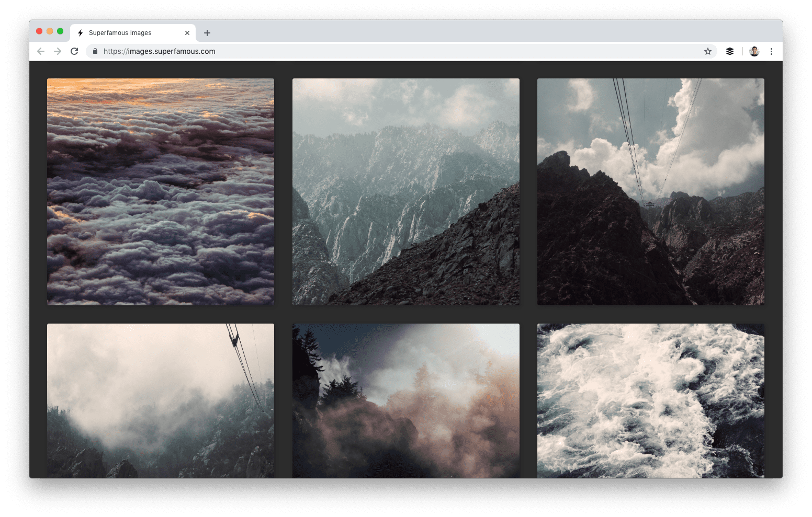812x517 pixels.
Task: Maximize the browser window with green button
Action: pos(60,31)
